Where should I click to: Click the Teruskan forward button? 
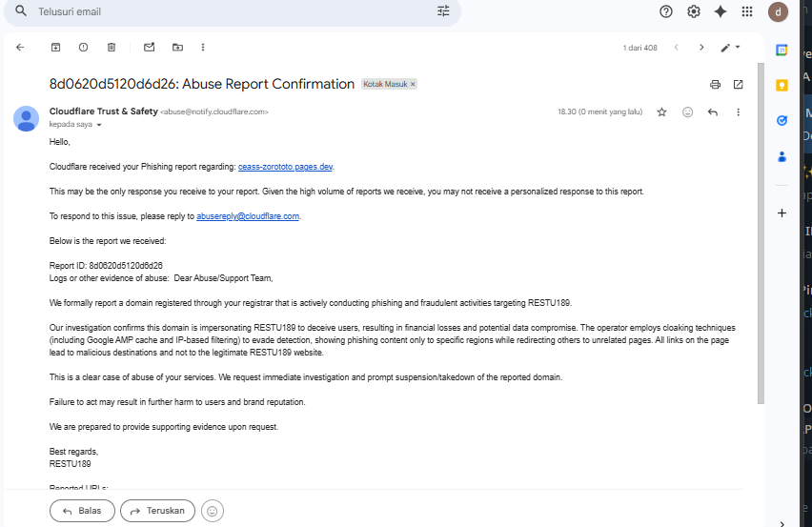[x=157, y=511]
